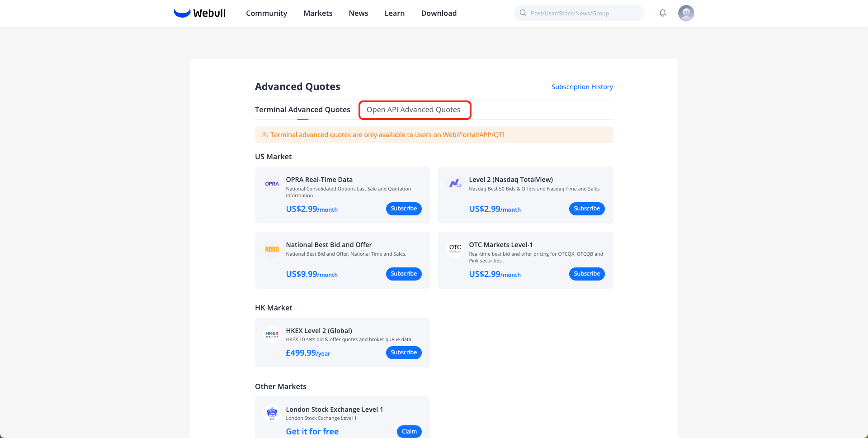Screen dimensions: 868x438
Task: Click the OTC Markets logo icon
Action: tap(455, 249)
